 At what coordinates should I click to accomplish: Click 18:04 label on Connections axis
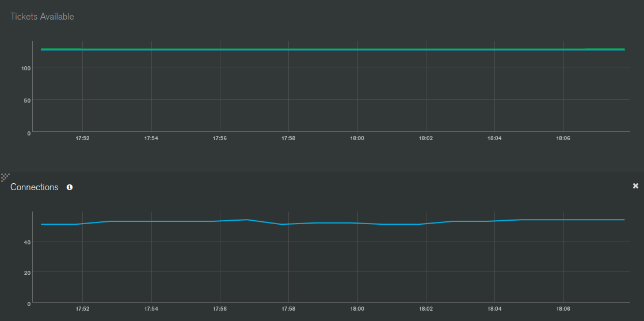click(x=494, y=309)
